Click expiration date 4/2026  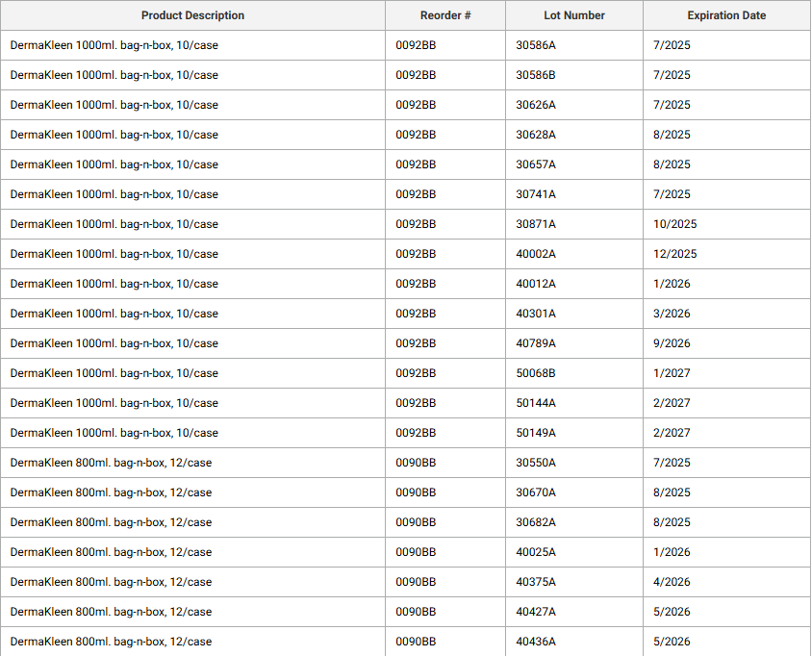(672, 582)
